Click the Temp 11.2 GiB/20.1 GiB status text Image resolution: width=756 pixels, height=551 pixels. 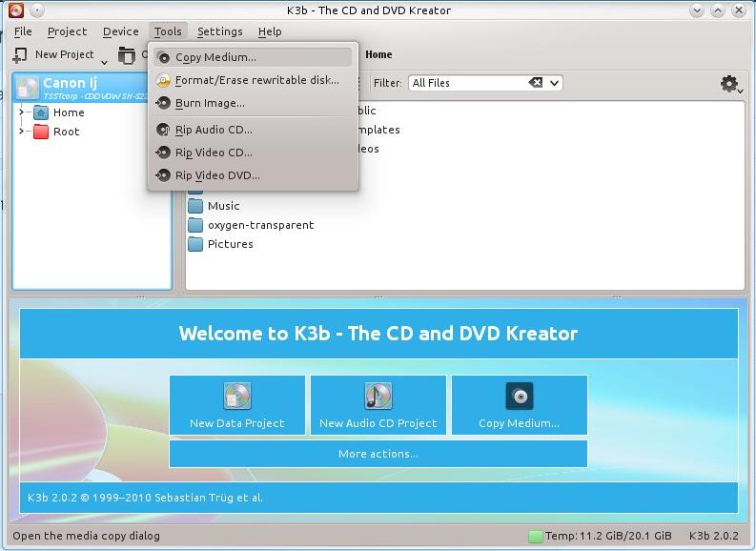608,536
